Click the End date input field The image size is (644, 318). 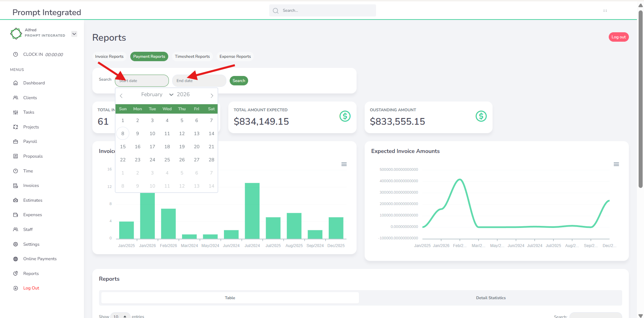pyautogui.click(x=199, y=81)
